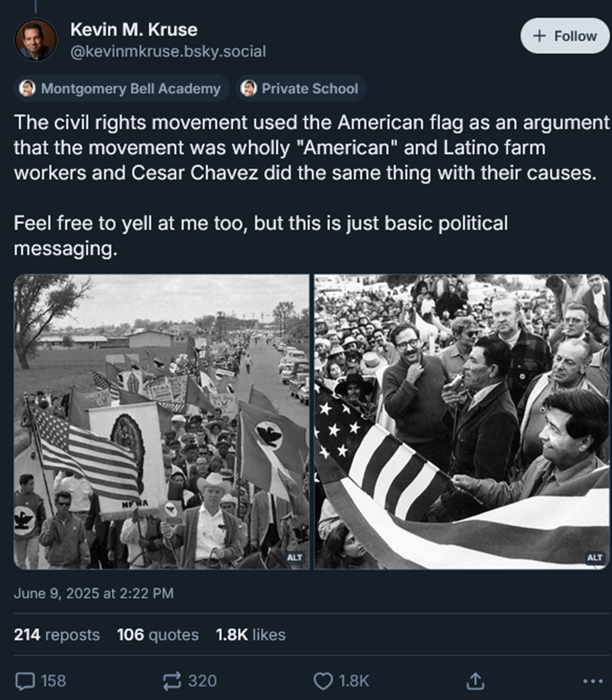Click the Kevin M. Kruse display name
This screenshot has height=700, width=612.
(134, 30)
